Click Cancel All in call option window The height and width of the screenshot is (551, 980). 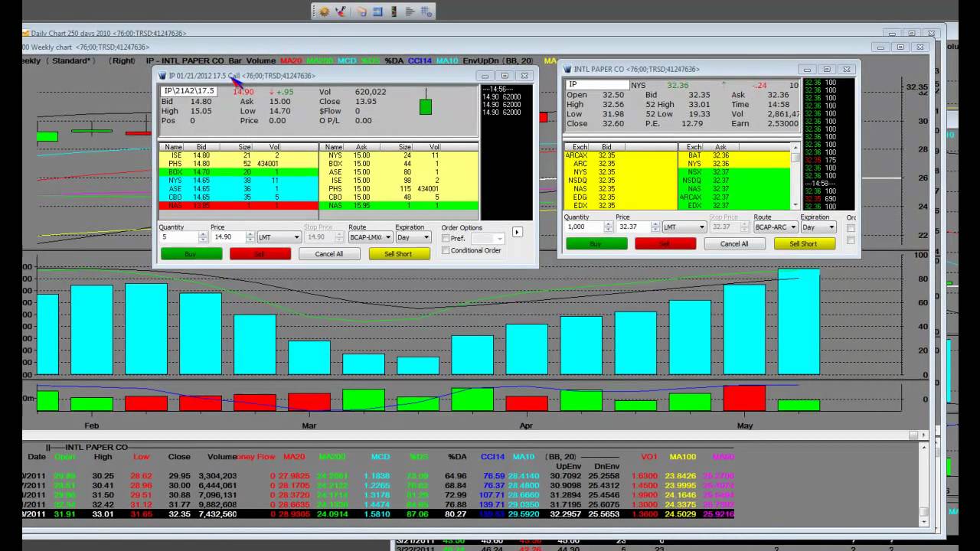point(329,254)
